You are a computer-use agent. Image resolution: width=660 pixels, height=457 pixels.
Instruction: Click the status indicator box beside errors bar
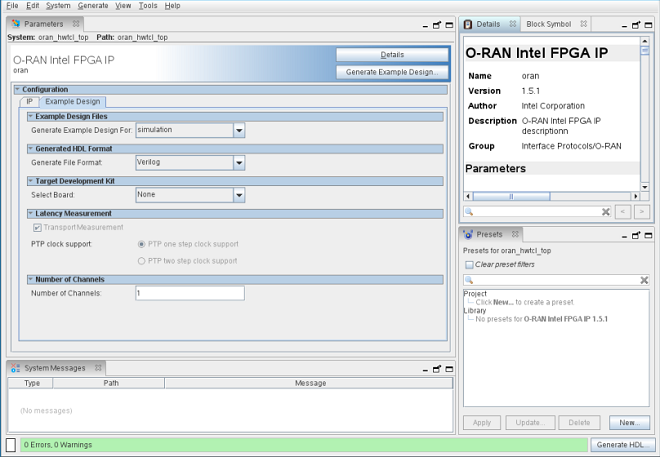pos(11,445)
